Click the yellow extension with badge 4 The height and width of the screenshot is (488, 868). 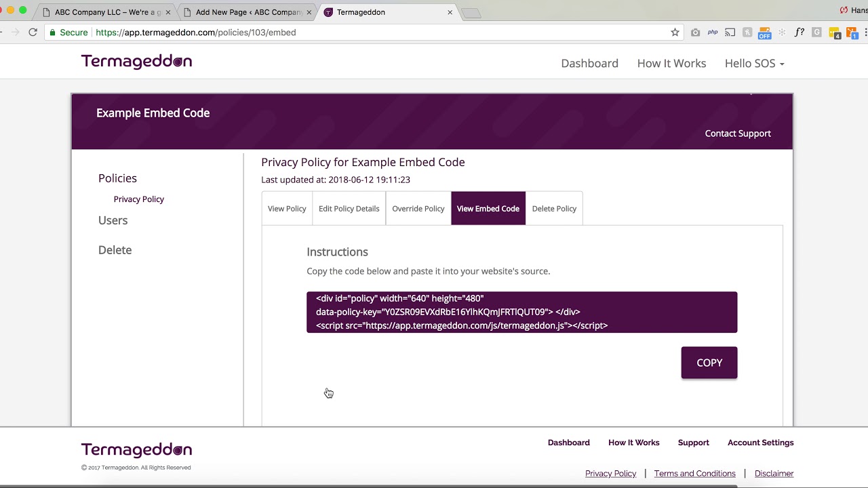click(x=835, y=33)
